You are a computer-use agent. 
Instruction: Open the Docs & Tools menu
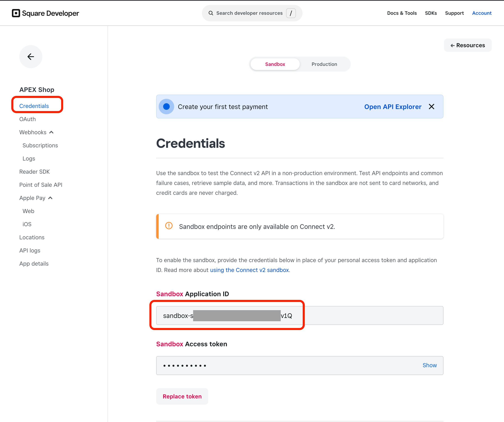(x=402, y=13)
